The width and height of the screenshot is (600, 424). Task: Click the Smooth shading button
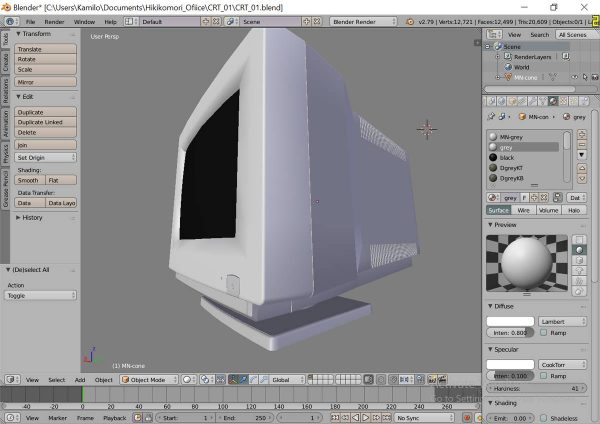29,180
